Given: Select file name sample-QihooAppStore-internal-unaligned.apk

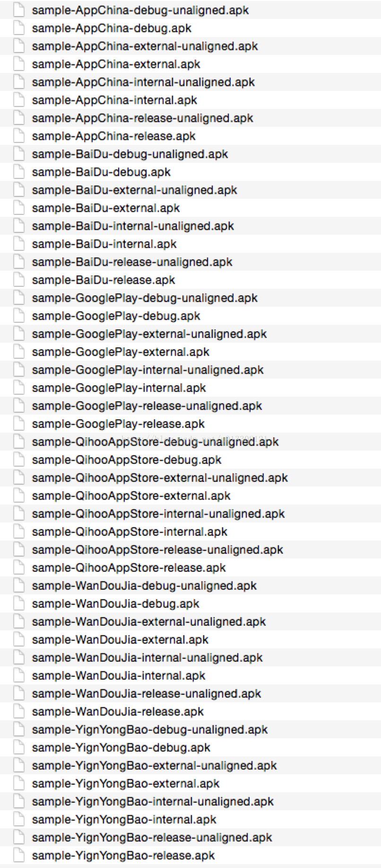Looking at the screenshot, I should tap(158, 514).
